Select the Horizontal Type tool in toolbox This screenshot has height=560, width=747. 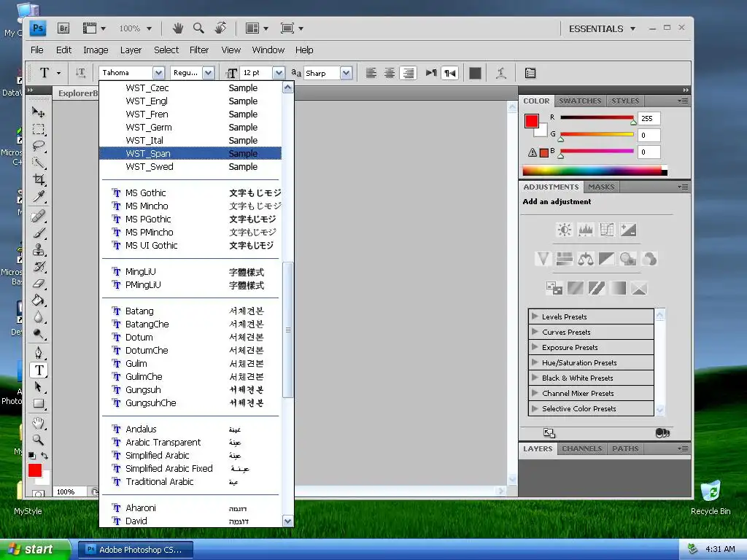pos(39,370)
